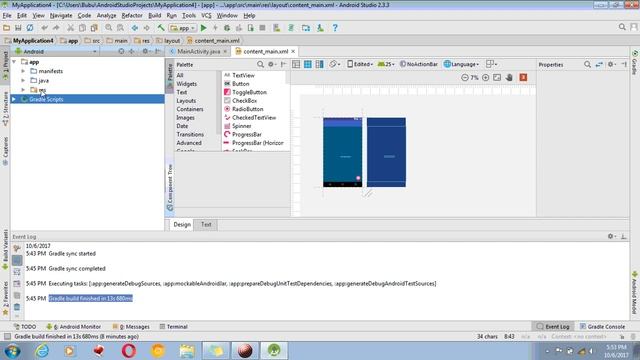640x360 pixels.
Task: Toggle the Palette side tab
Action: [x=170, y=76]
